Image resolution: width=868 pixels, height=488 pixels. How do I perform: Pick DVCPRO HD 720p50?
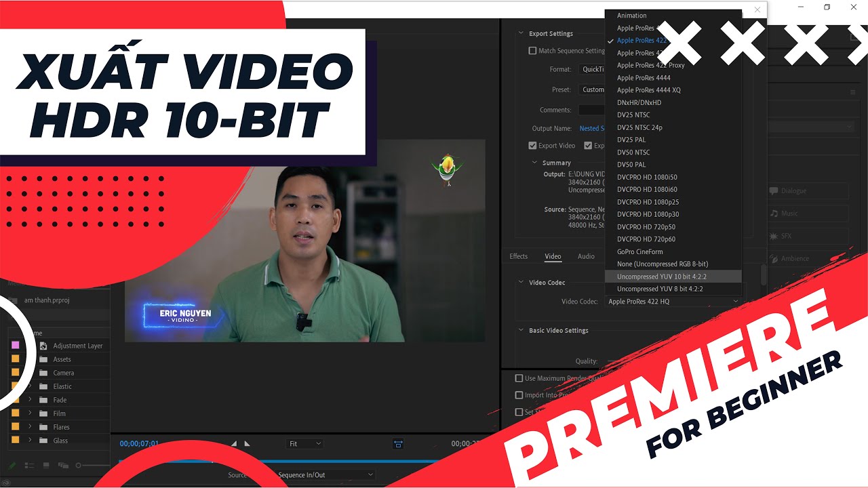(x=673, y=227)
